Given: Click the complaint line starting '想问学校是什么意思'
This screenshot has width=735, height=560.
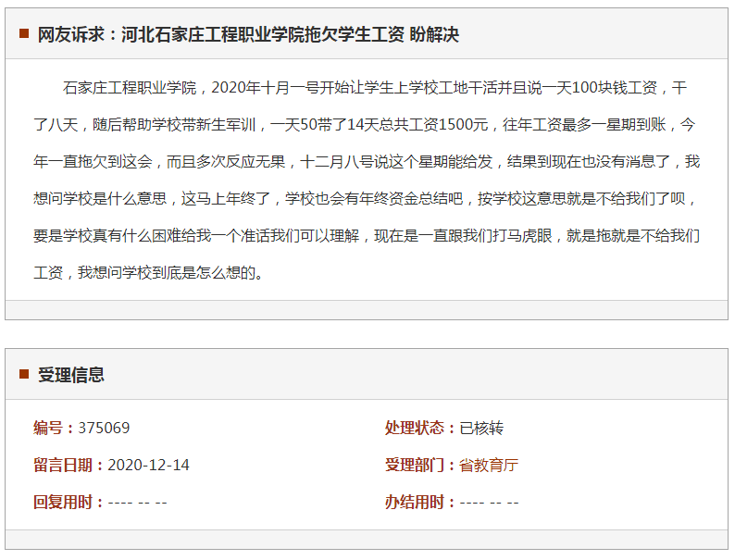Looking at the screenshot, I should click(x=365, y=199).
